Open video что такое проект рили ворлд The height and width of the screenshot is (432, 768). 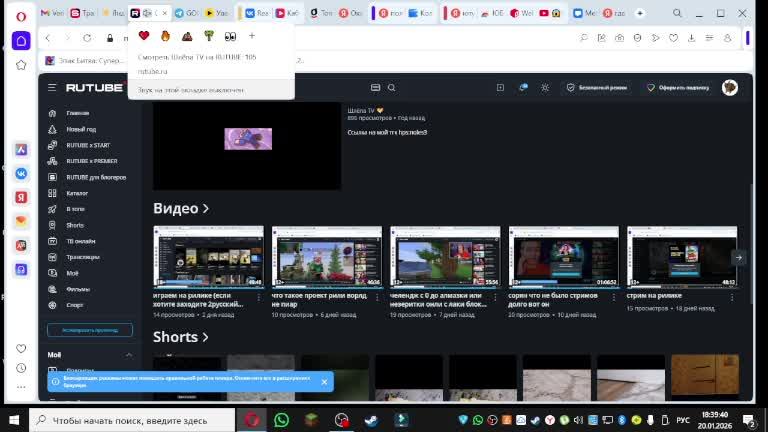(327, 256)
